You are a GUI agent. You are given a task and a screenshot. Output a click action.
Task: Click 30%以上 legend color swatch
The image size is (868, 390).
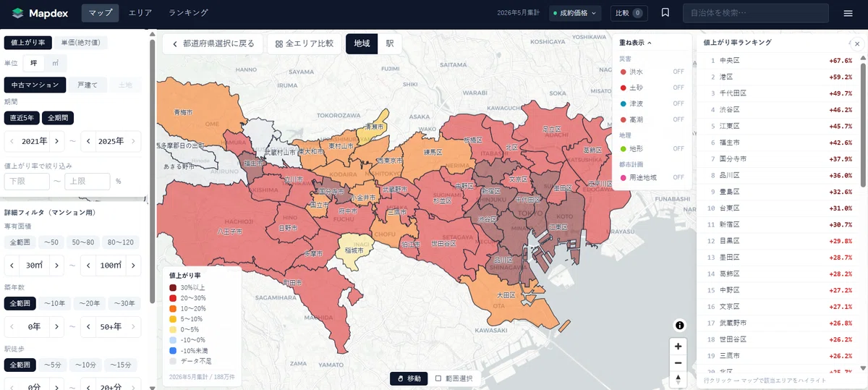coord(173,287)
